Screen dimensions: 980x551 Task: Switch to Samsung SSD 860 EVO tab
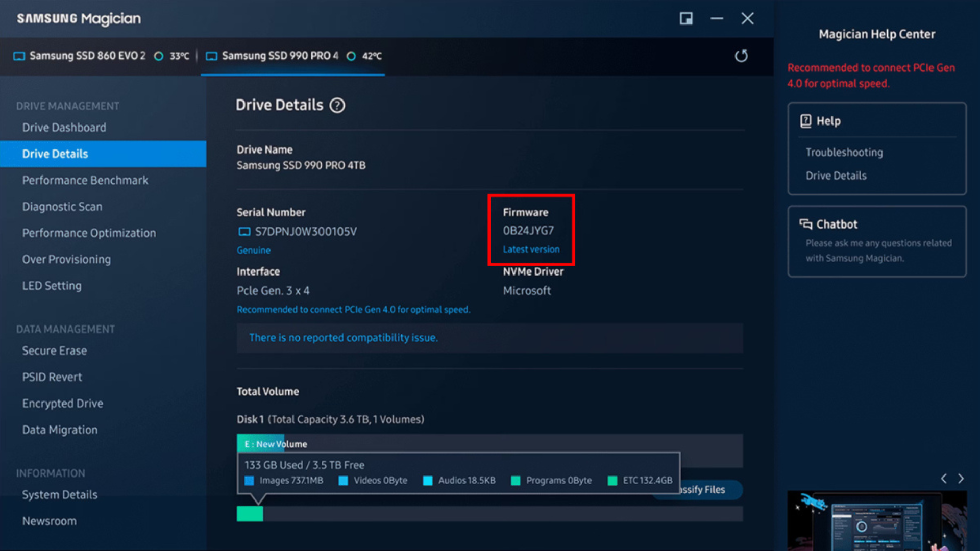tap(87, 56)
